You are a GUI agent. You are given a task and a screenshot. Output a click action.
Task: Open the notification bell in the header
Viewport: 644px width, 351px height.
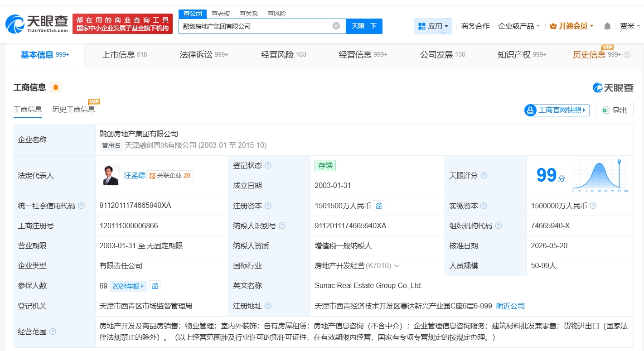[608, 26]
